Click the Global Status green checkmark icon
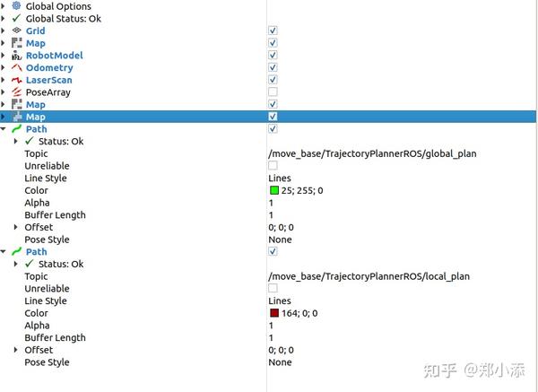 [16, 18]
